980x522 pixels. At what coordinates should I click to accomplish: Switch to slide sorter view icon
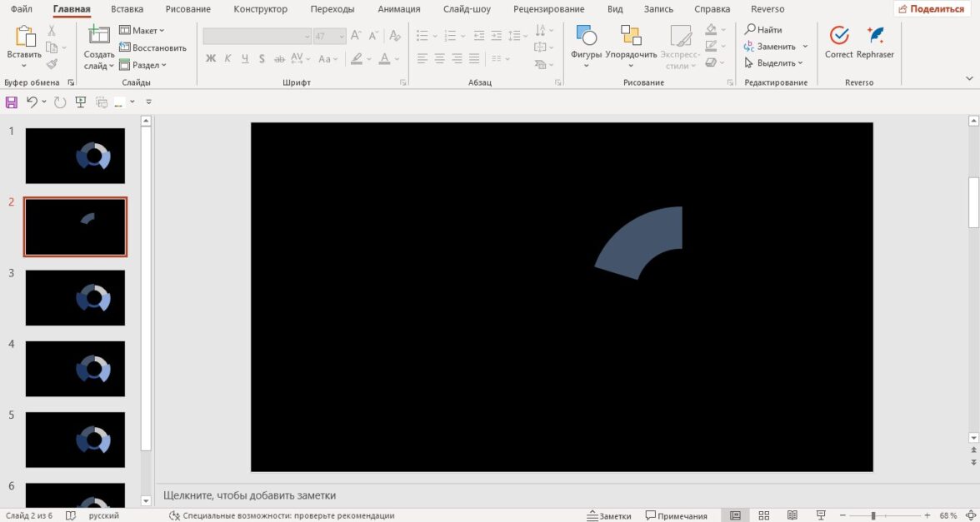click(x=763, y=516)
